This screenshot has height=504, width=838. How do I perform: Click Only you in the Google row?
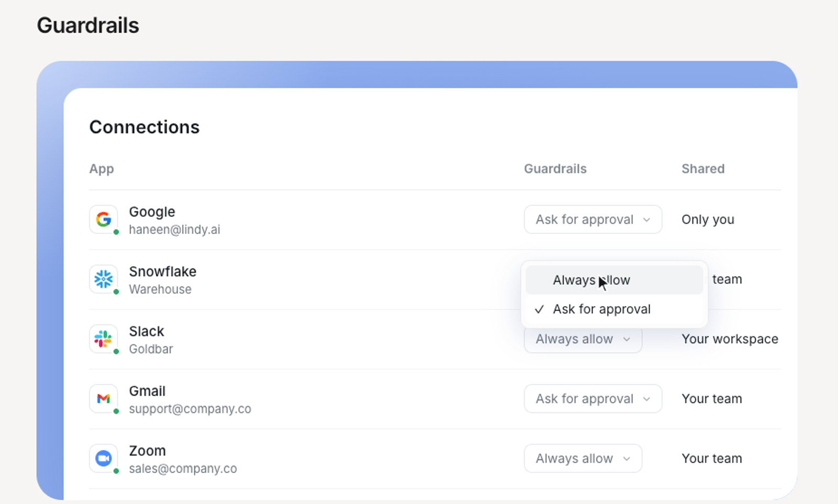708,220
